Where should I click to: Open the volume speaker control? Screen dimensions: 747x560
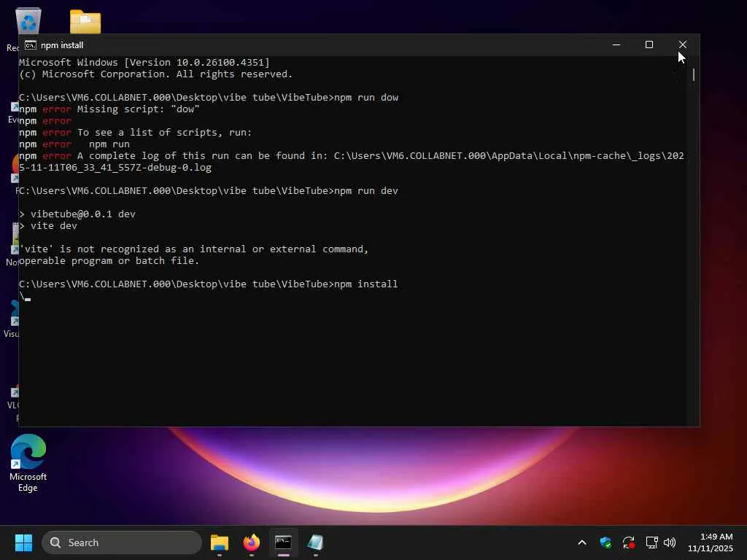[670, 542]
